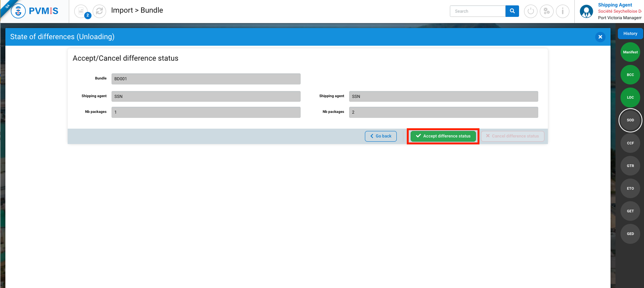Click Accept difference status

(443, 136)
